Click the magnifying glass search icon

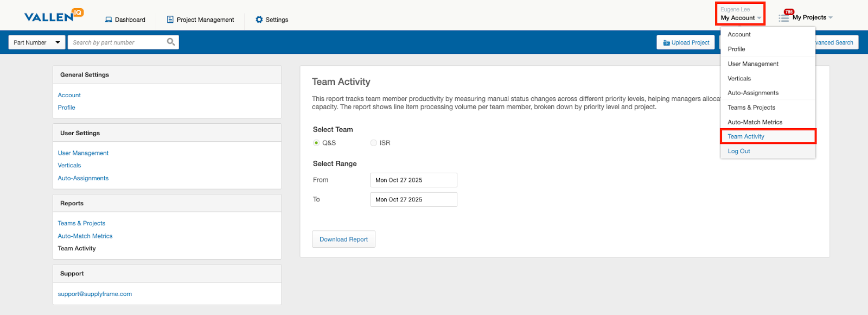point(171,42)
